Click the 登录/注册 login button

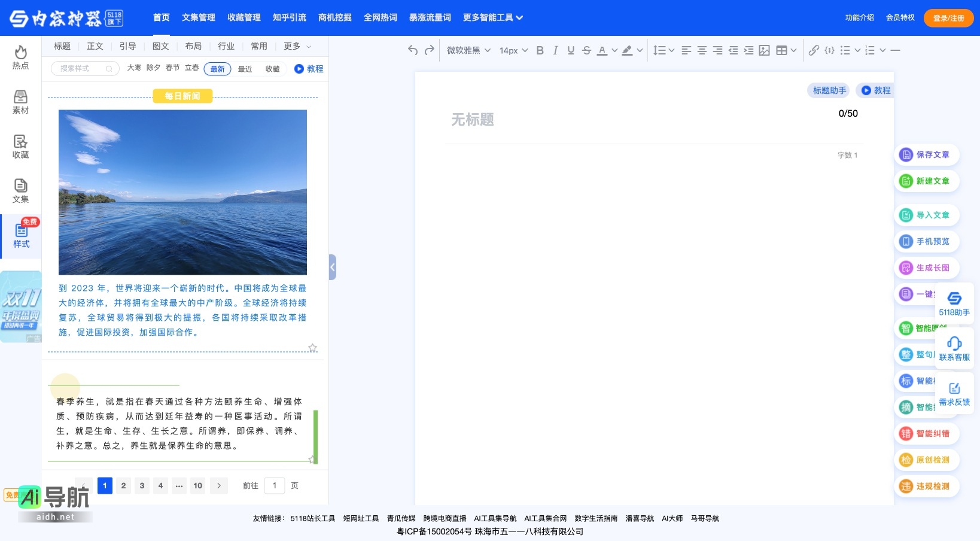point(948,18)
